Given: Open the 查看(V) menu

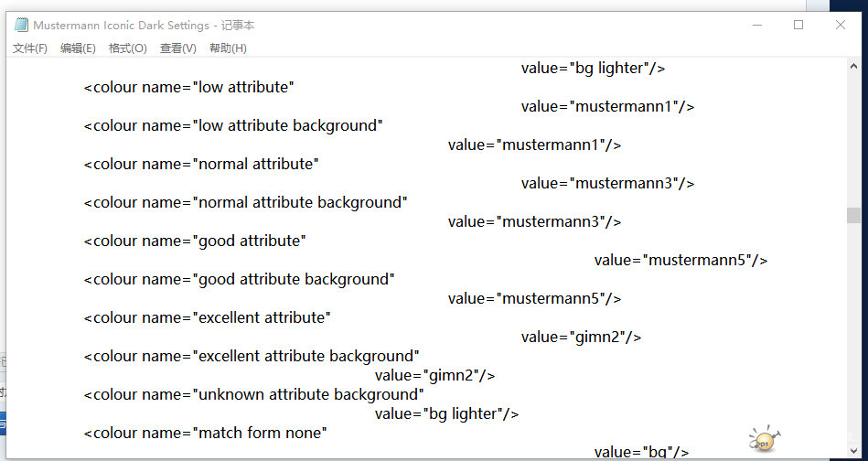Looking at the screenshot, I should (177, 48).
